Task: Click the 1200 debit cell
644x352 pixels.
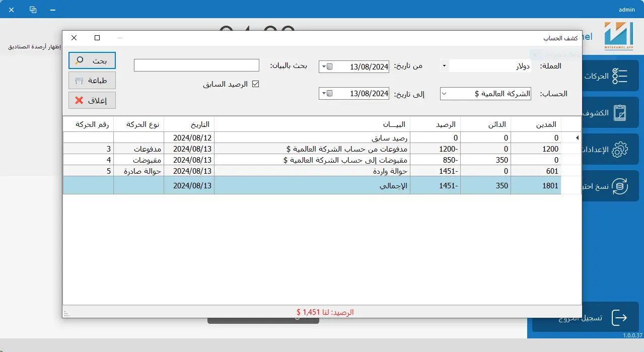Action: pos(536,149)
